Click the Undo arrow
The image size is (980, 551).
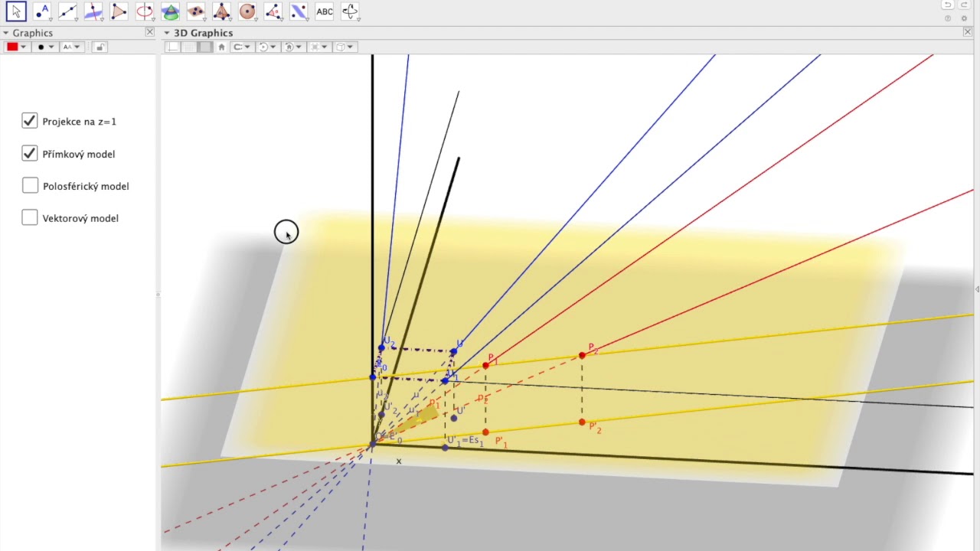click(x=948, y=5)
